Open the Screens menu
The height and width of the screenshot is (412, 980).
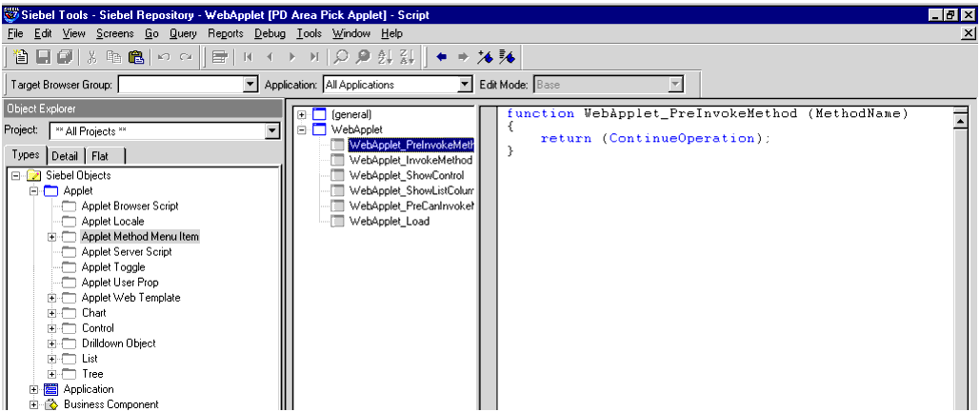pyautogui.click(x=115, y=33)
